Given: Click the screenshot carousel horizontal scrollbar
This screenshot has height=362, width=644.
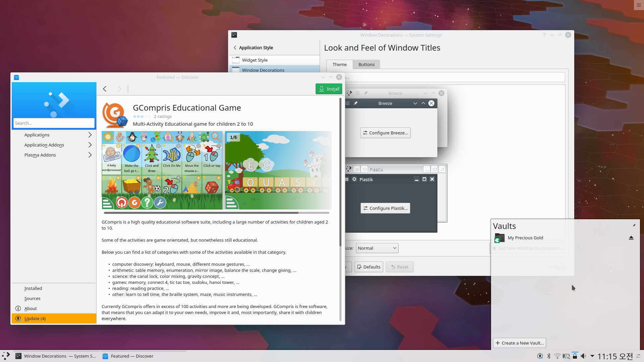Looking at the screenshot, I should [x=217, y=213].
